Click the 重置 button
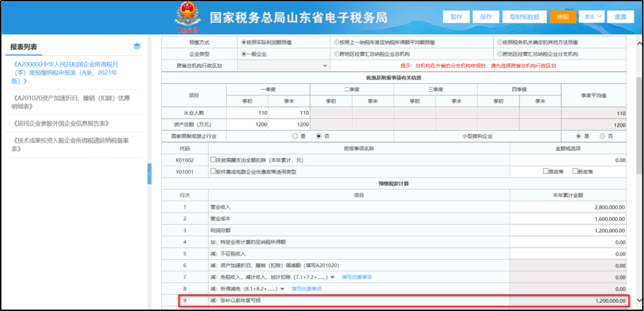Viewport: 644px width, 311px height. 621,17
